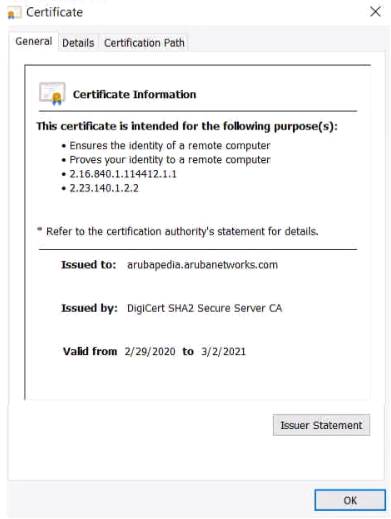Click the Issuer Statement button
391x519 pixels.
(321, 425)
